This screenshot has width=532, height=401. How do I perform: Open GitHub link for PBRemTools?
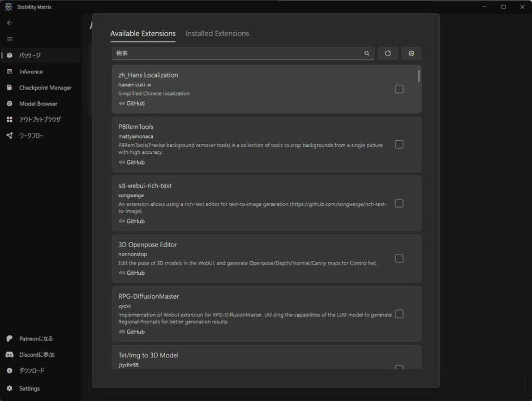(x=132, y=162)
